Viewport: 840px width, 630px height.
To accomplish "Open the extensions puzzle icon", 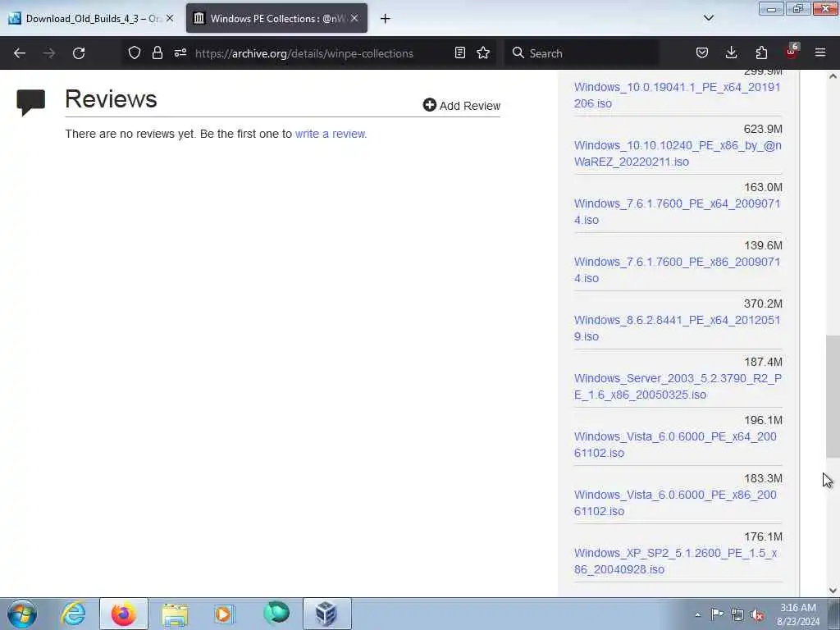I will pyautogui.click(x=761, y=52).
